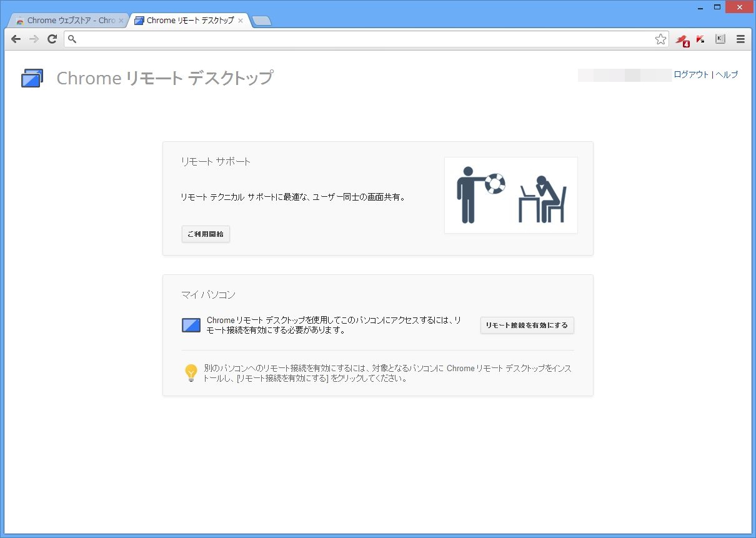756x538 pixels.
Task: Click the ログアウト link
Action: coord(691,74)
